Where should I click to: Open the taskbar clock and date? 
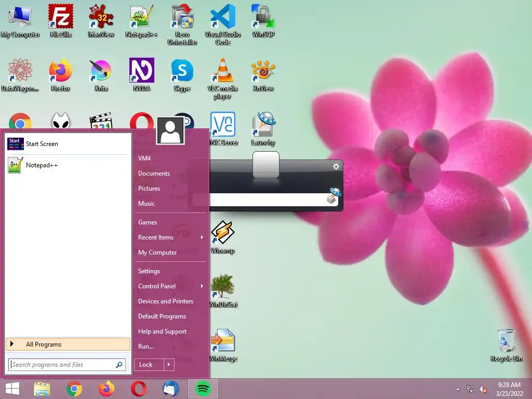[509, 389]
